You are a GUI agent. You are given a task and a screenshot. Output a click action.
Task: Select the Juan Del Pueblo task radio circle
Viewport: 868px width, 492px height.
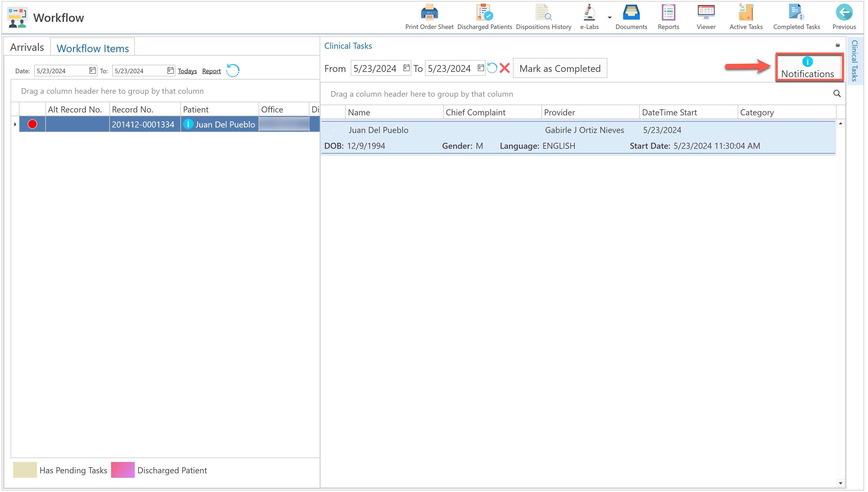(334, 129)
